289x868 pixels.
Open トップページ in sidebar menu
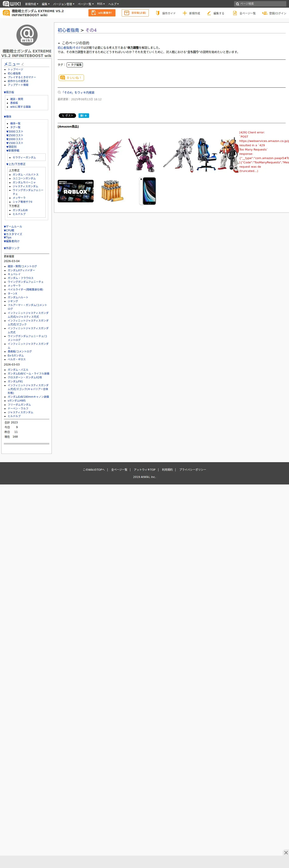tap(16, 69)
